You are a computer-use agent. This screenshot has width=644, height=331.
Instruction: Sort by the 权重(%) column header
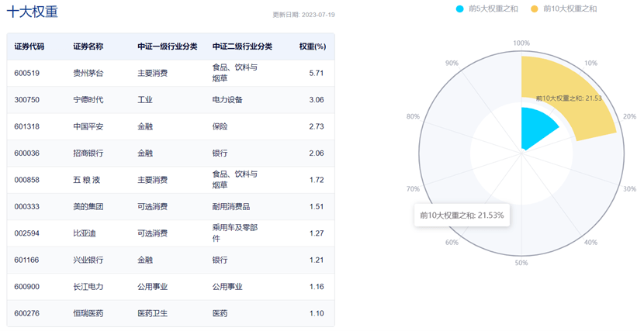click(x=312, y=47)
